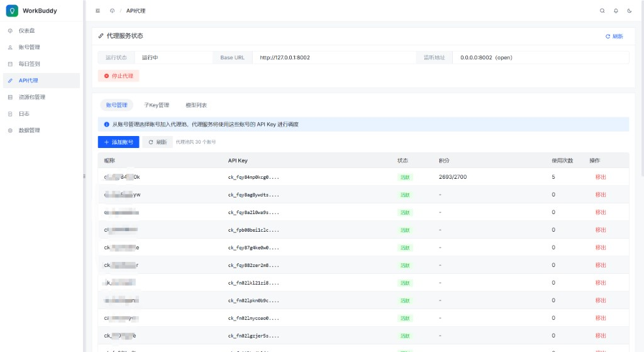The height and width of the screenshot is (352, 644).
Task: Click the API代理 breadcrumb text
Action: [x=136, y=11]
